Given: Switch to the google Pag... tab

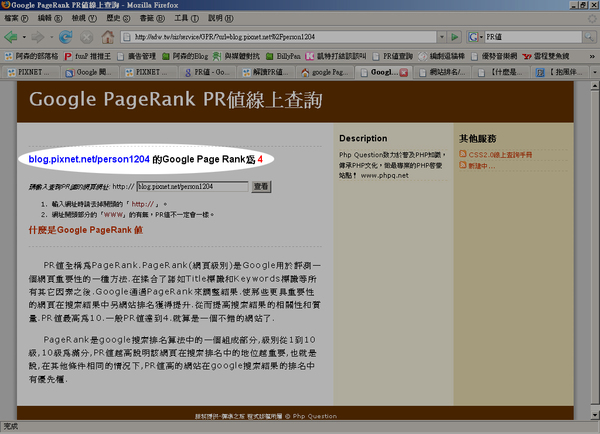Looking at the screenshot, I should [x=325, y=72].
